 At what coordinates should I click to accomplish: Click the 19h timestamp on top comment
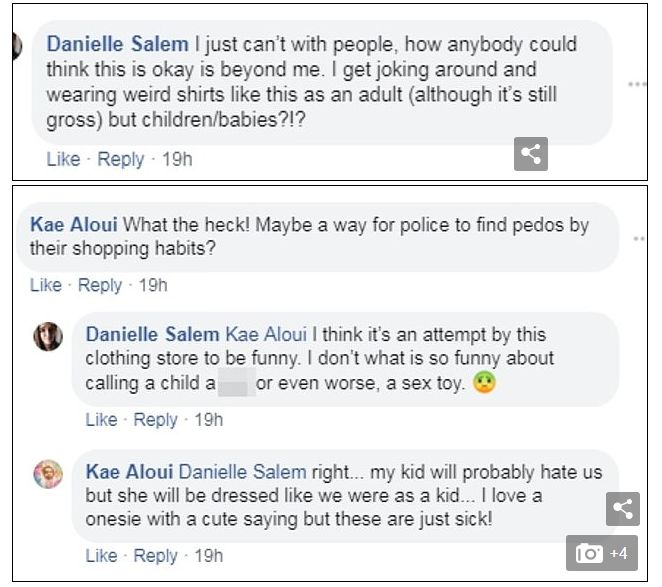point(176,159)
